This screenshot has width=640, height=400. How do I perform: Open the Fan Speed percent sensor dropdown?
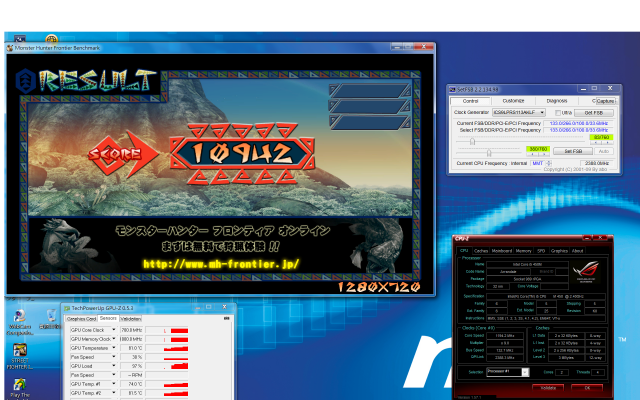(114, 357)
